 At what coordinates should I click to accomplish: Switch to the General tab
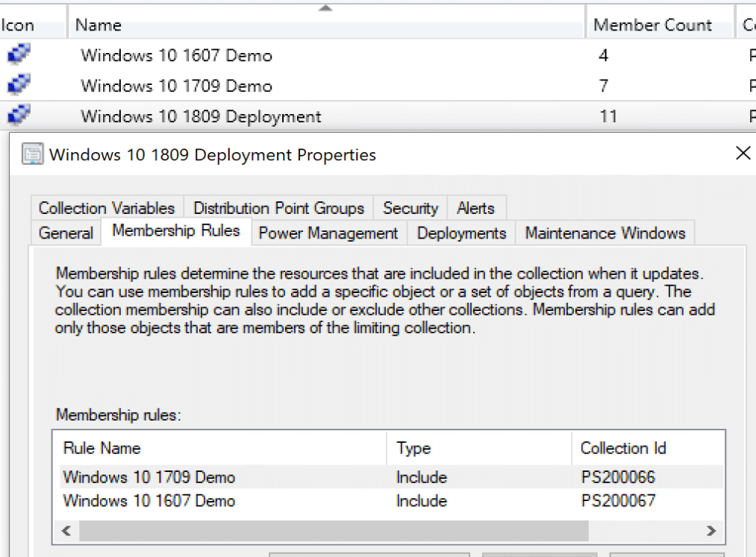[66, 233]
